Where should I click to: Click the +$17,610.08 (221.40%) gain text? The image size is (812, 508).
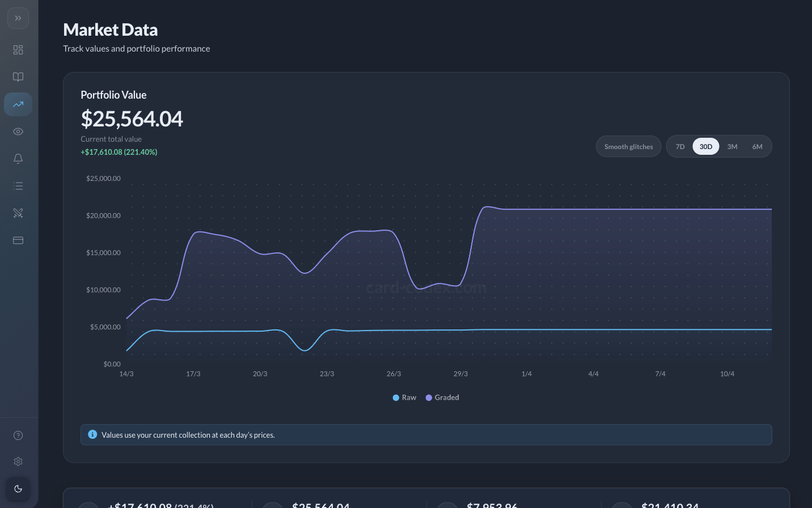(x=119, y=152)
